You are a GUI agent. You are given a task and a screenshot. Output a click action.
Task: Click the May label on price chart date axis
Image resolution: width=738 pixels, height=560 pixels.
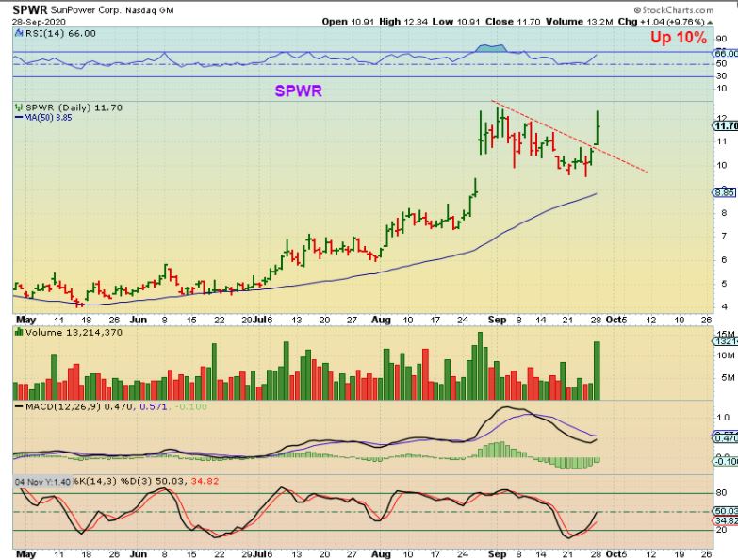coord(25,320)
